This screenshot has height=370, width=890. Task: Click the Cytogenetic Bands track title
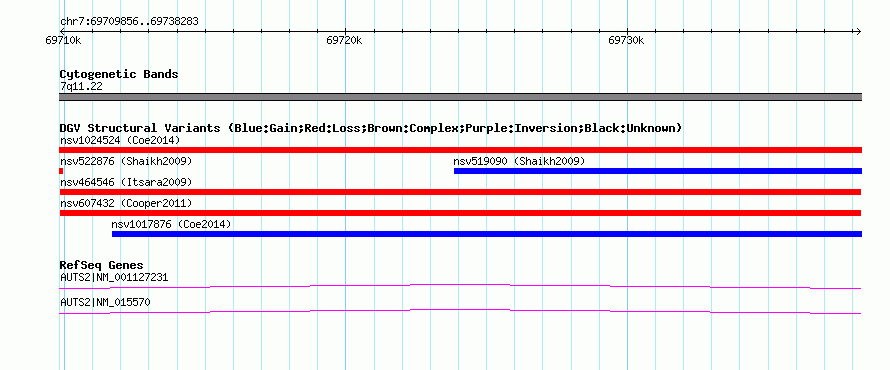(119, 74)
